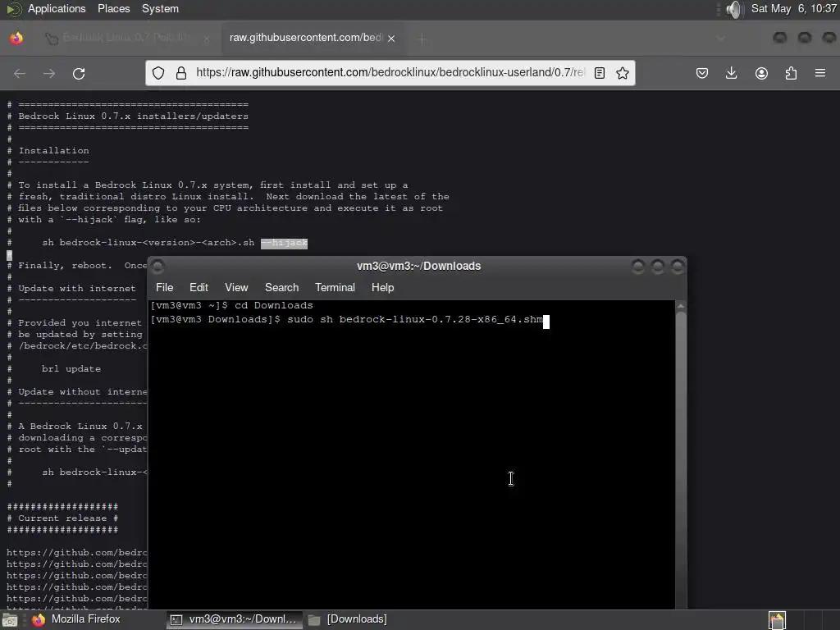Click the volume speaker icon in panel

735,9
